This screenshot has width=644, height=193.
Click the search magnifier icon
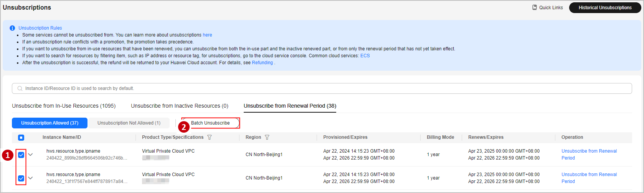[x=20, y=88]
